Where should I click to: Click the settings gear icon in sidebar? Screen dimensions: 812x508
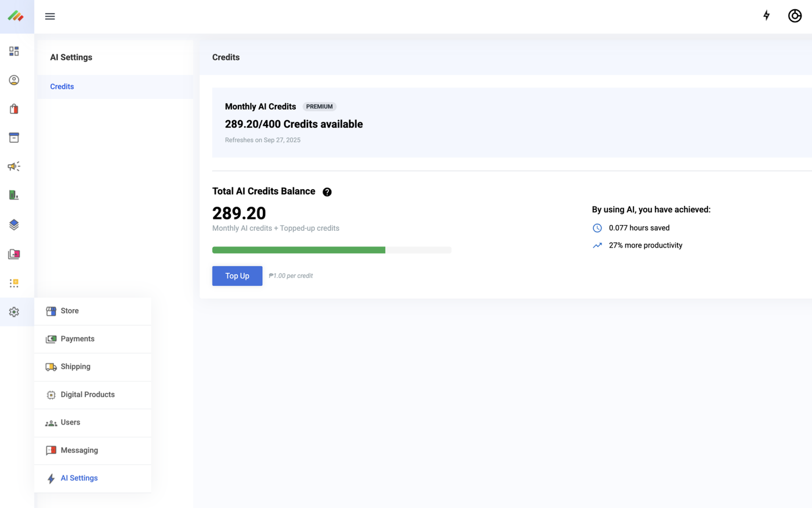pyautogui.click(x=14, y=312)
